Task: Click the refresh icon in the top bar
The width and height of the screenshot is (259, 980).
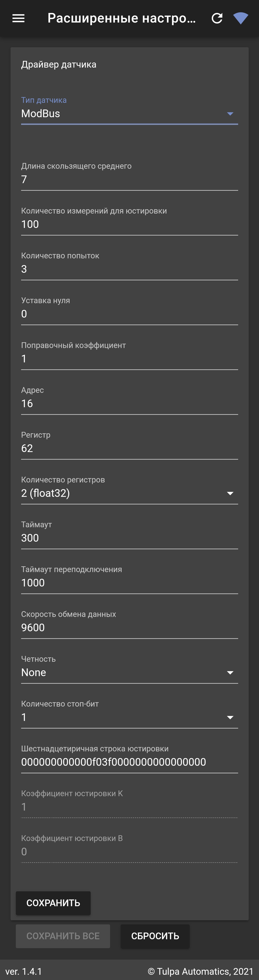Action: coord(217,18)
